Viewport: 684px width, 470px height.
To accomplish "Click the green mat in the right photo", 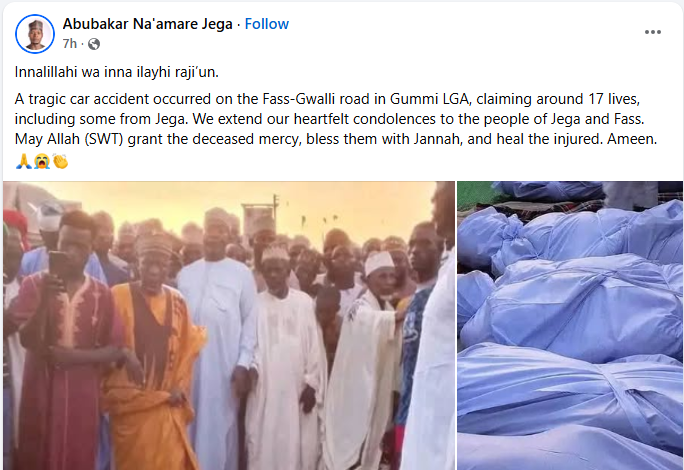I will (x=476, y=194).
